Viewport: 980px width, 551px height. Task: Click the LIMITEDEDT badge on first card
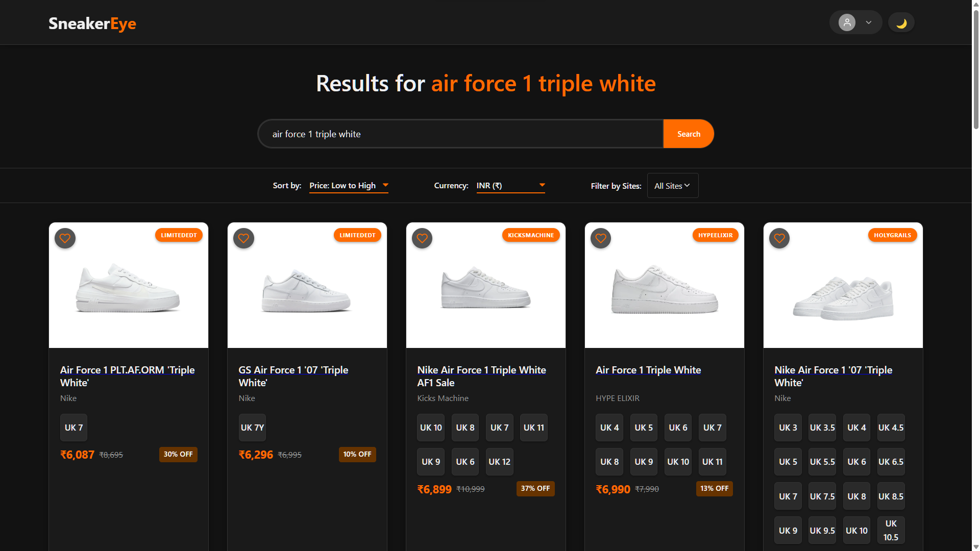pyautogui.click(x=179, y=235)
